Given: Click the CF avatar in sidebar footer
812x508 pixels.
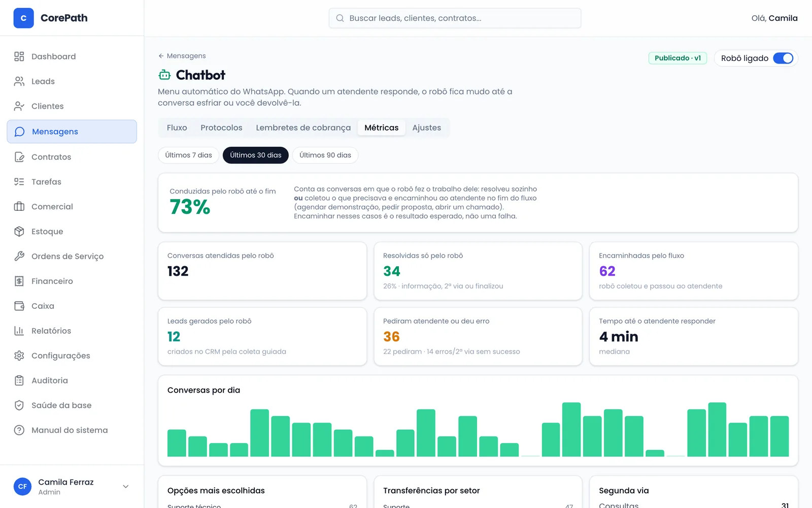Looking at the screenshot, I should coord(22,487).
